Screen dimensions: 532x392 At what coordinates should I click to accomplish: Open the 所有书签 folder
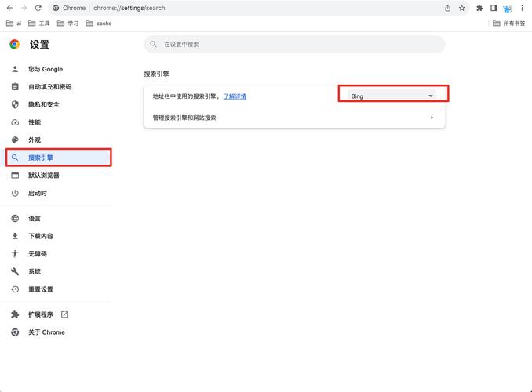click(508, 24)
